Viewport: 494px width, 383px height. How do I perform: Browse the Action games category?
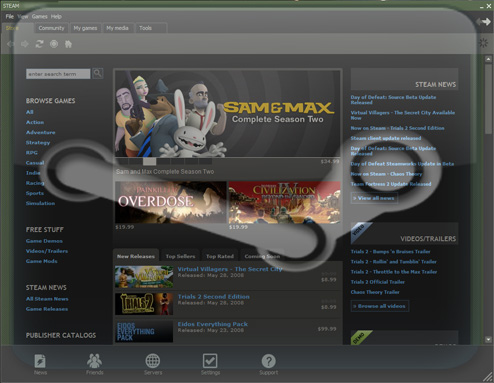[35, 122]
